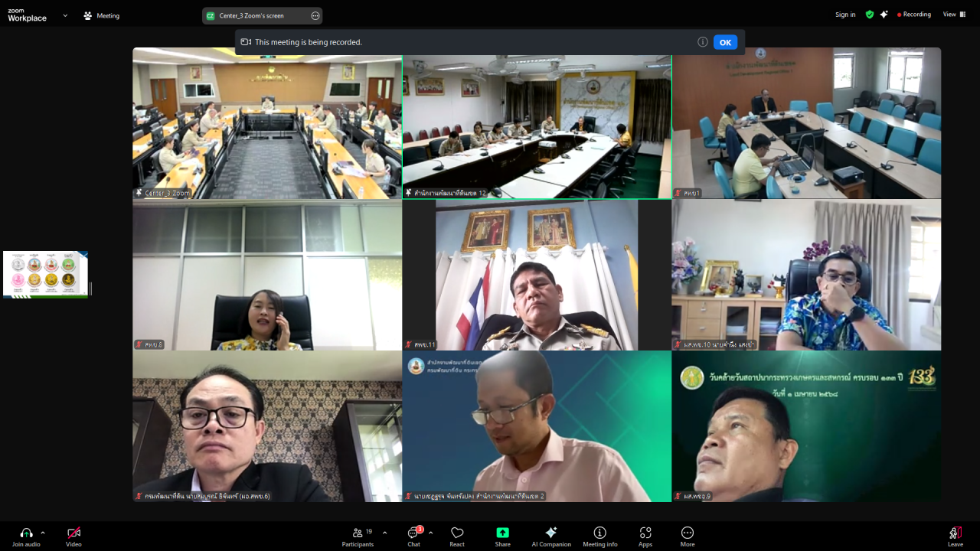Click the Sign in link
The height and width of the screenshot is (551, 980).
[x=845, y=15]
